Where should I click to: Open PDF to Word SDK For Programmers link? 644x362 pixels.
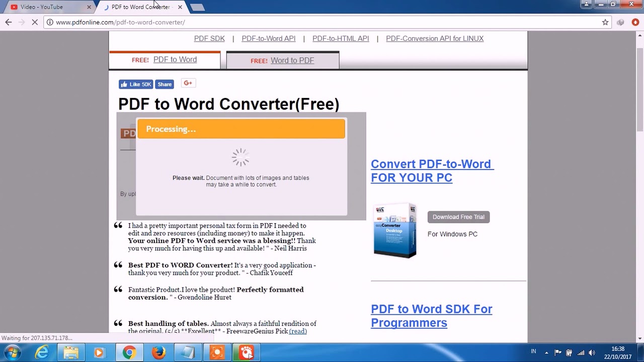click(431, 316)
